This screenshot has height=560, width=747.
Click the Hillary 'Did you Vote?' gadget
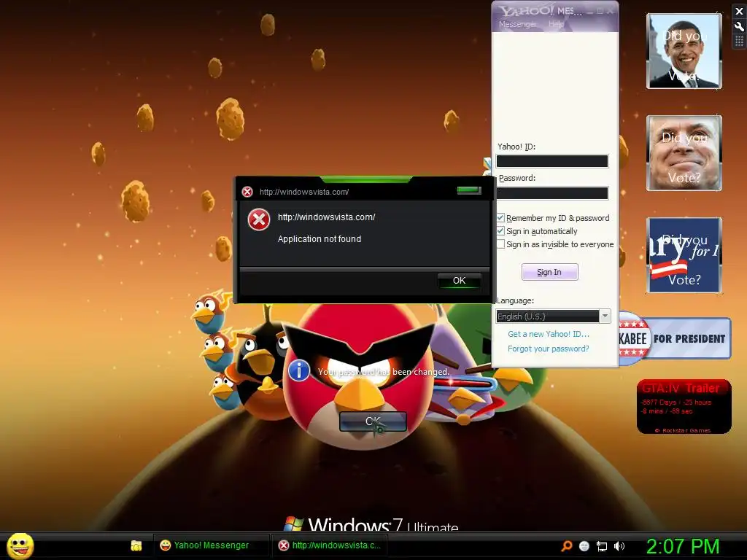[684, 254]
